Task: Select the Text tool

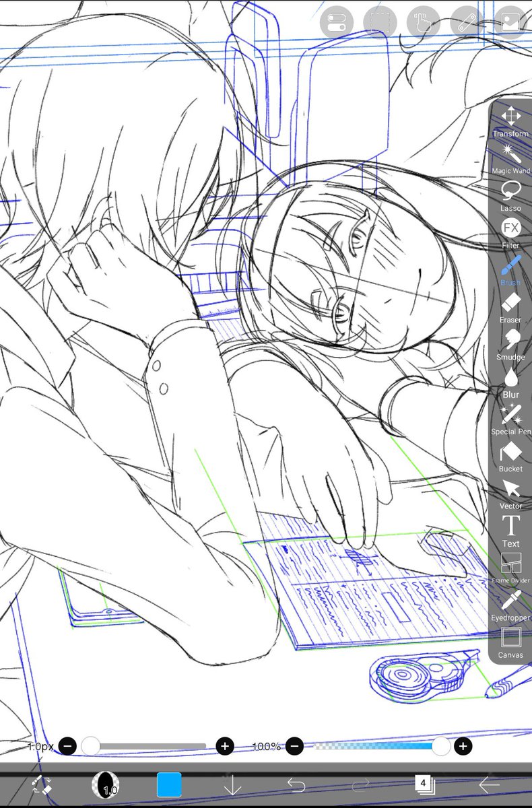Action: click(510, 531)
